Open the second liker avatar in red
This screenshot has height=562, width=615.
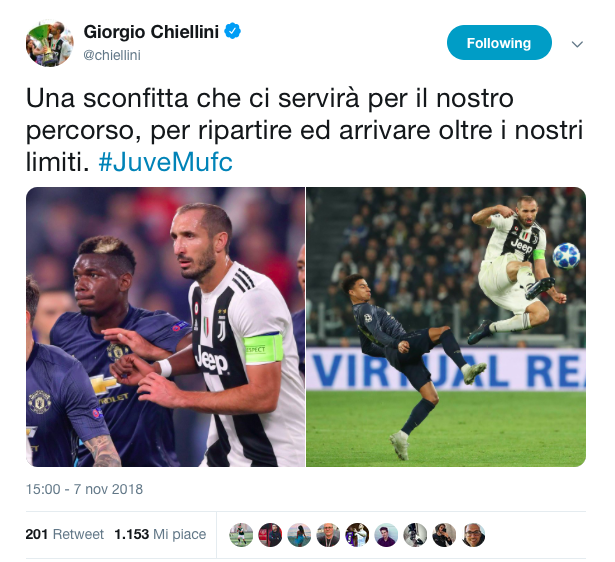tap(270, 535)
